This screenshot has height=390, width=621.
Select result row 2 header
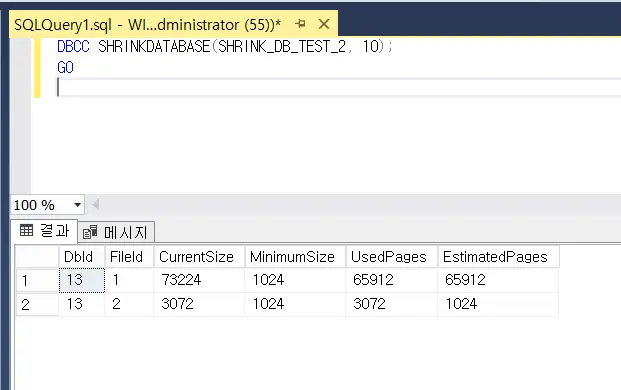[37, 304]
